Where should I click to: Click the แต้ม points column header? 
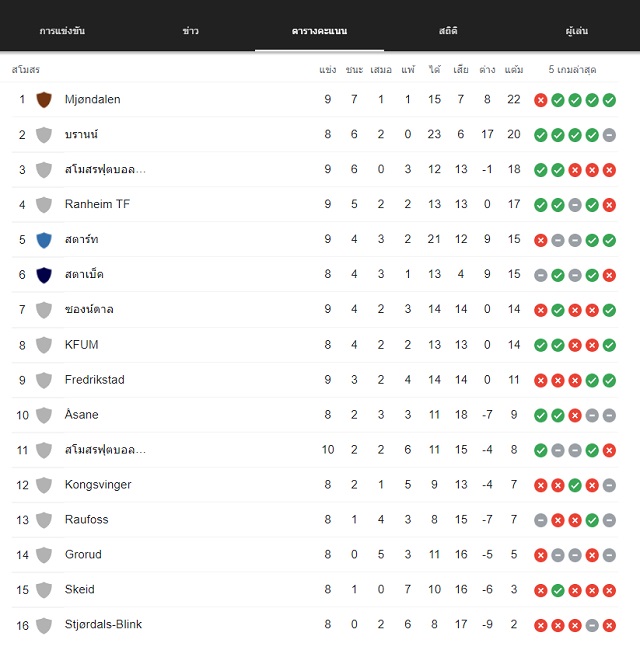click(514, 70)
